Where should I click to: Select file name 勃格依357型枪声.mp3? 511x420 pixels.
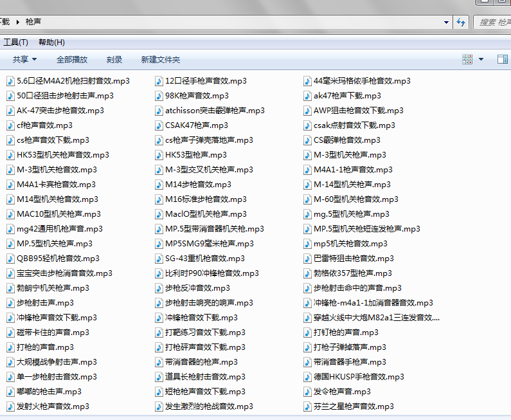353,273
